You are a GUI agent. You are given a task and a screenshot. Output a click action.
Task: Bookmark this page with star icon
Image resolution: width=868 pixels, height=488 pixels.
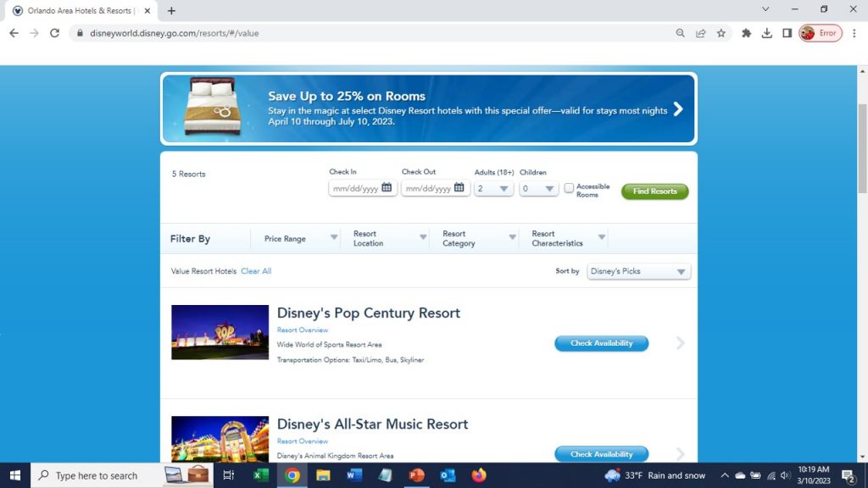(x=721, y=33)
